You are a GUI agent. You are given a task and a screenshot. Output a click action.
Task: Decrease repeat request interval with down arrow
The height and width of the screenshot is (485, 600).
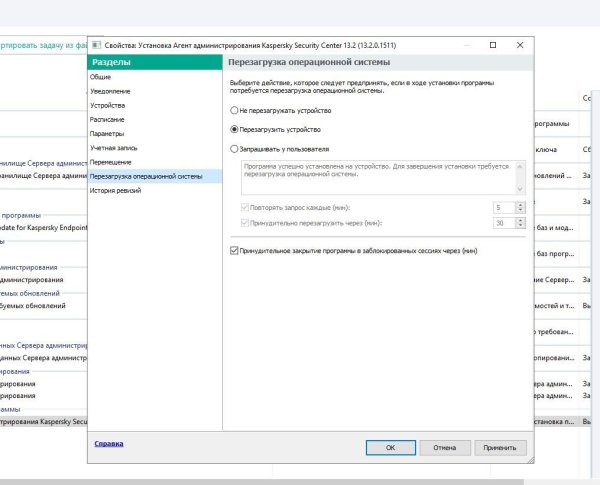pyautogui.click(x=520, y=210)
